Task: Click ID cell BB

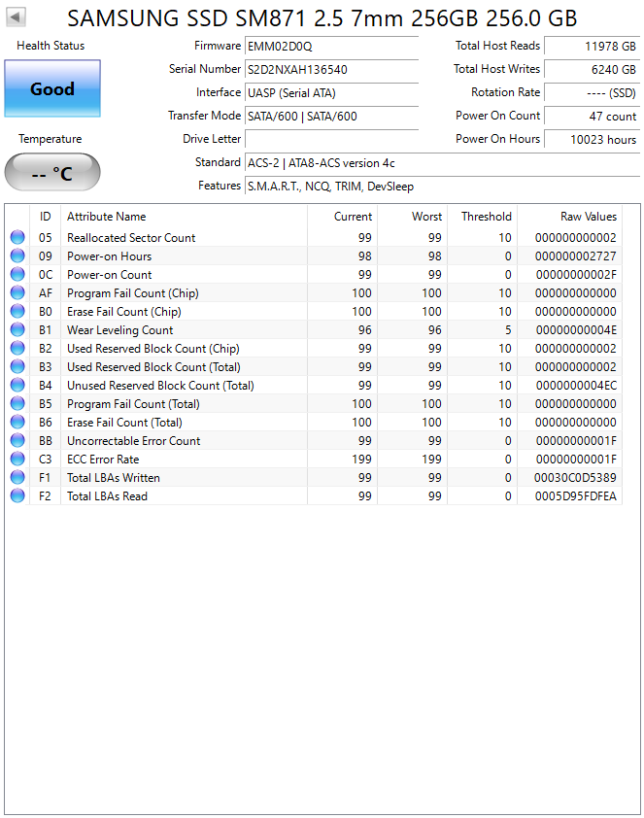Action: tap(45, 441)
